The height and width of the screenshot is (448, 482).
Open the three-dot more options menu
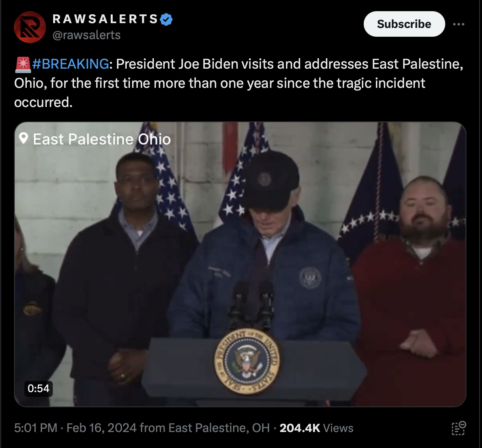[x=458, y=24]
